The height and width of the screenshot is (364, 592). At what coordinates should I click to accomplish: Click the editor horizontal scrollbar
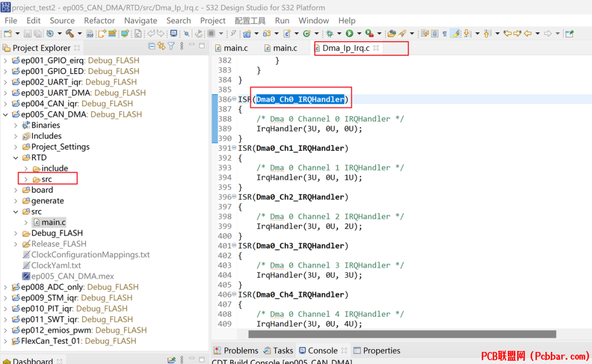tap(402, 334)
